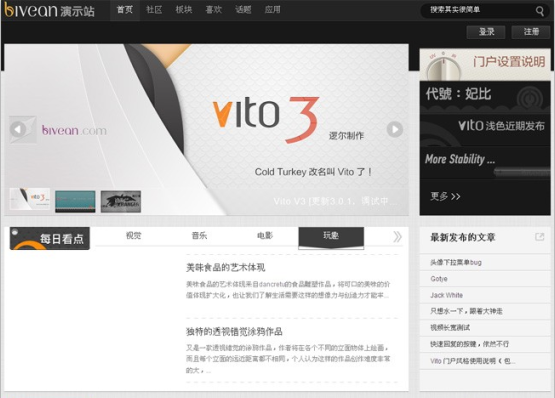Open the 头像下拉菜单bug article

tap(456, 262)
